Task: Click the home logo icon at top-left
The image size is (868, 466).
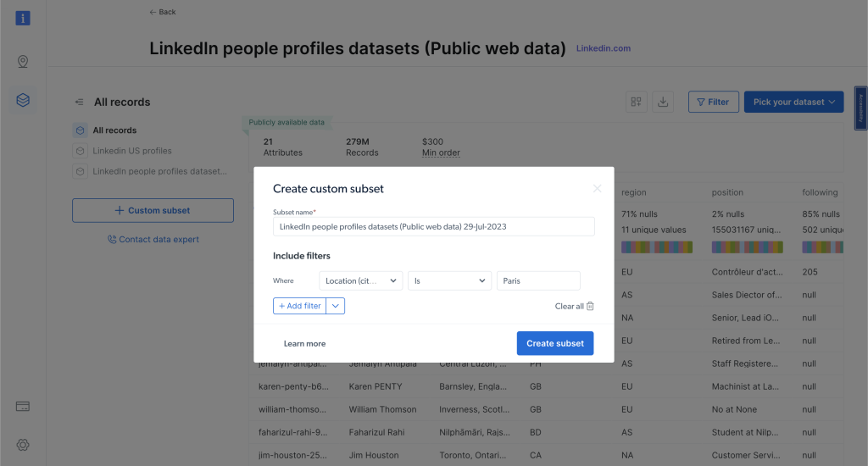Action: click(x=23, y=17)
